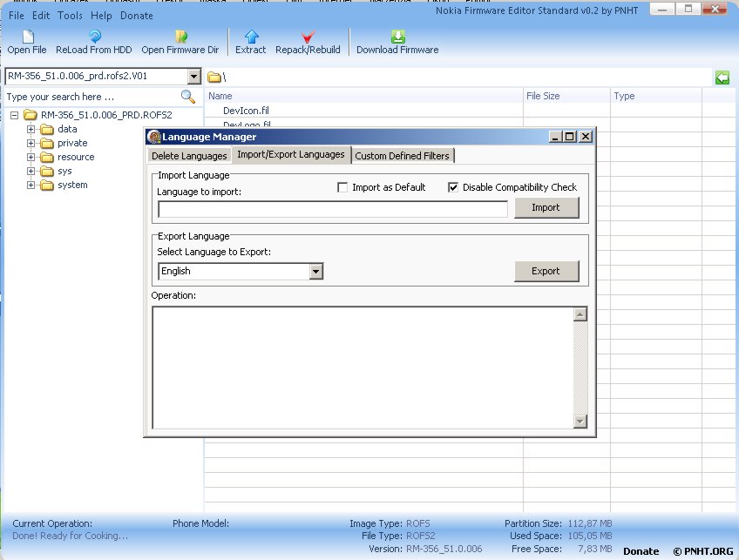Expand the system folder node
739x560 pixels.
click(x=31, y=186)
